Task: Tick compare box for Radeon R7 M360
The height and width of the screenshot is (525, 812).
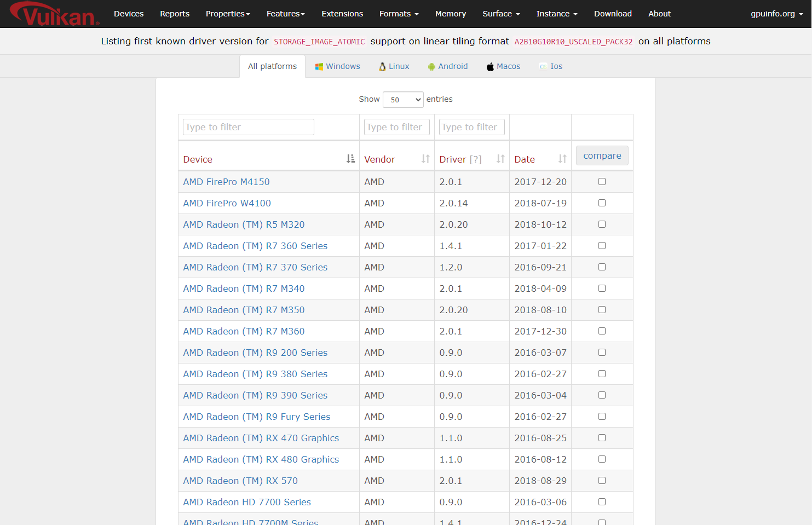Action: click(602, 331)
